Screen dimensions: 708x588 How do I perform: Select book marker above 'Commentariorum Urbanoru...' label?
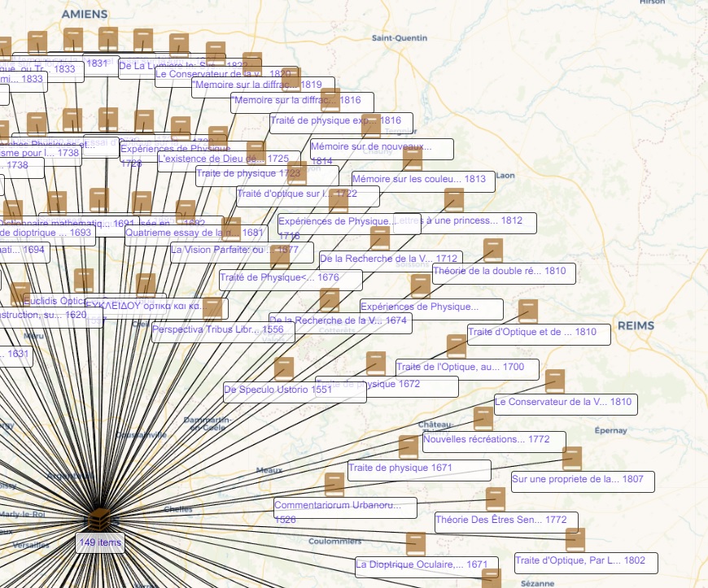[x=334, y=485]
